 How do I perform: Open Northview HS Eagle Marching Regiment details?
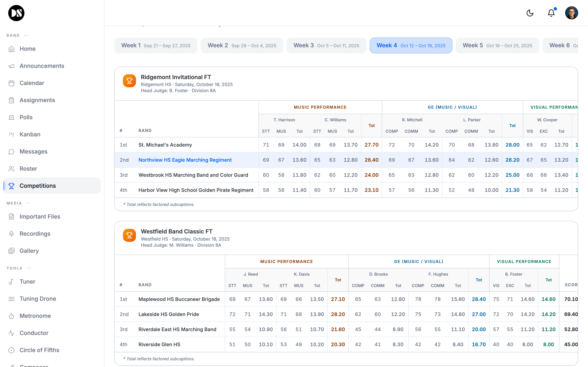coord(185,160)
